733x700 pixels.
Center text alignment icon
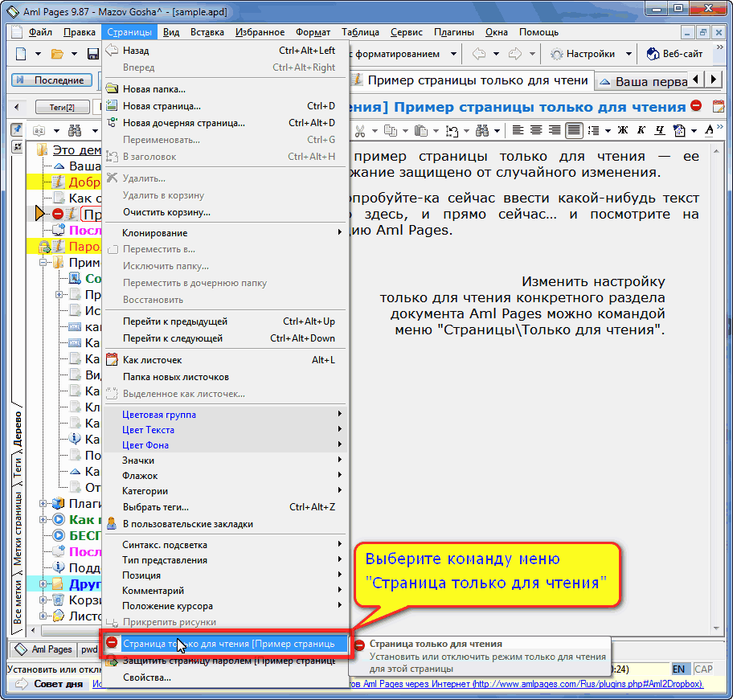pyautogui.click(x=536, y=130)
